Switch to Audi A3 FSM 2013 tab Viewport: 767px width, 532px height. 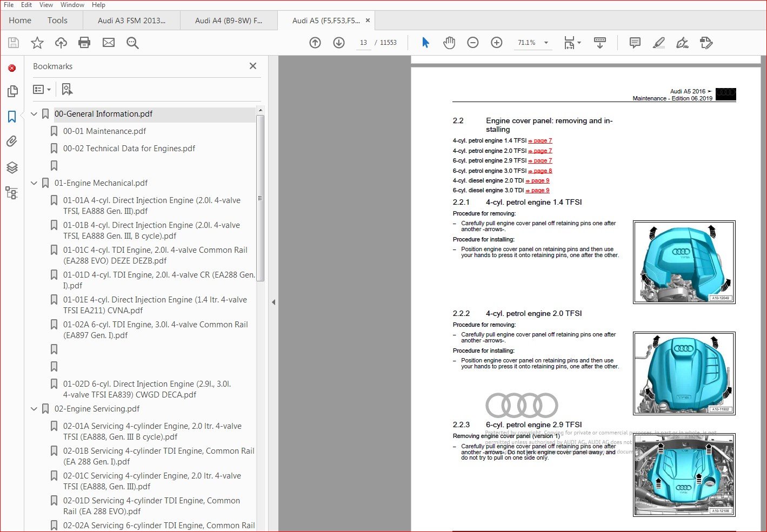click(x=131, y=21)
